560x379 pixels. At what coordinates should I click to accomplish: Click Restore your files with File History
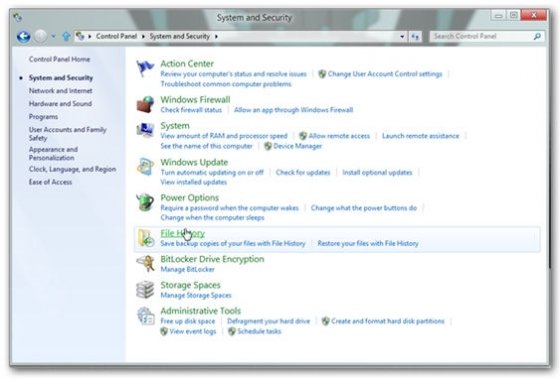368,243
